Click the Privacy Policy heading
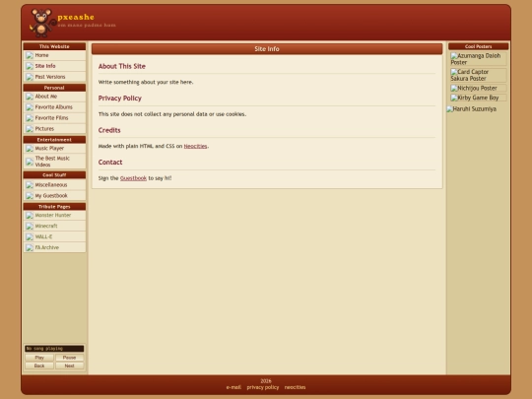 [x=120, y=99]
